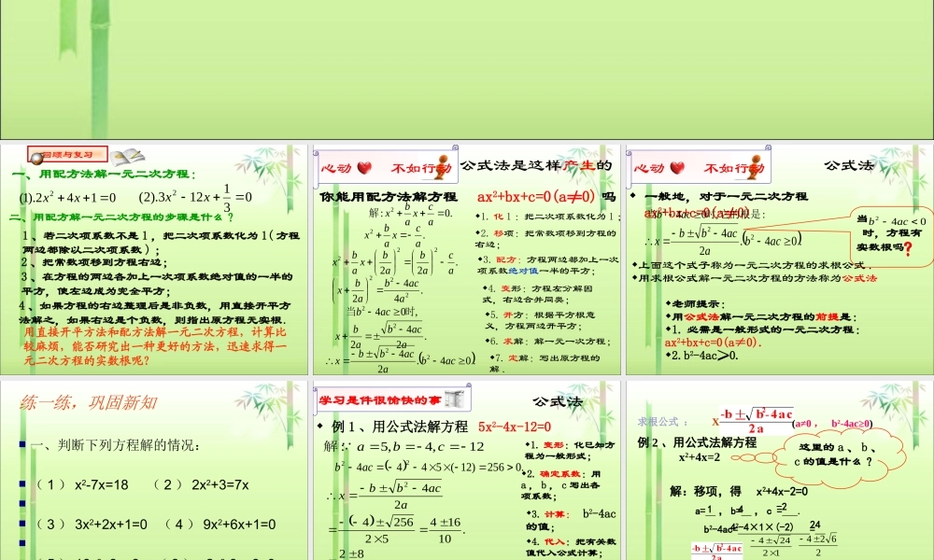Click equation （3）3x²+2x+1=0

coord(92,525)
